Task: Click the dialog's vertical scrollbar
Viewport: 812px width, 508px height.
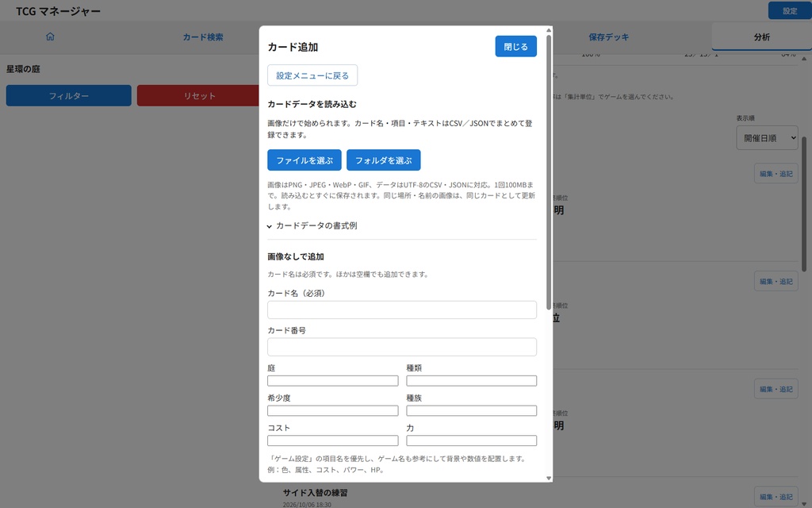Action: [x=549, y=171]
